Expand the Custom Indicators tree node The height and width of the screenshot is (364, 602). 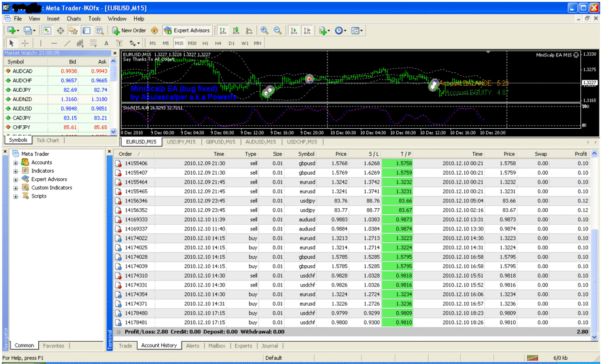[16, 188]
